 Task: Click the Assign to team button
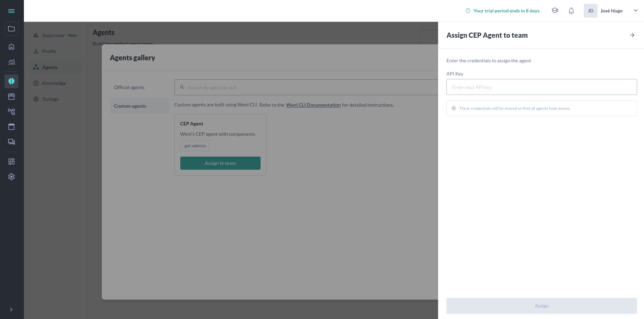[220, 163]
